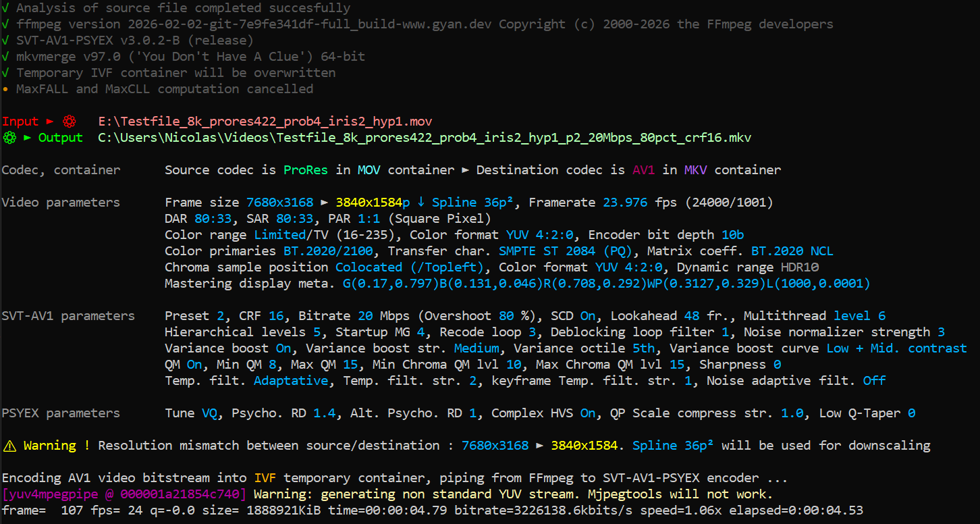
Task: Click the Noise adaptive filt. 'Off' value
Action: (874, 381)
